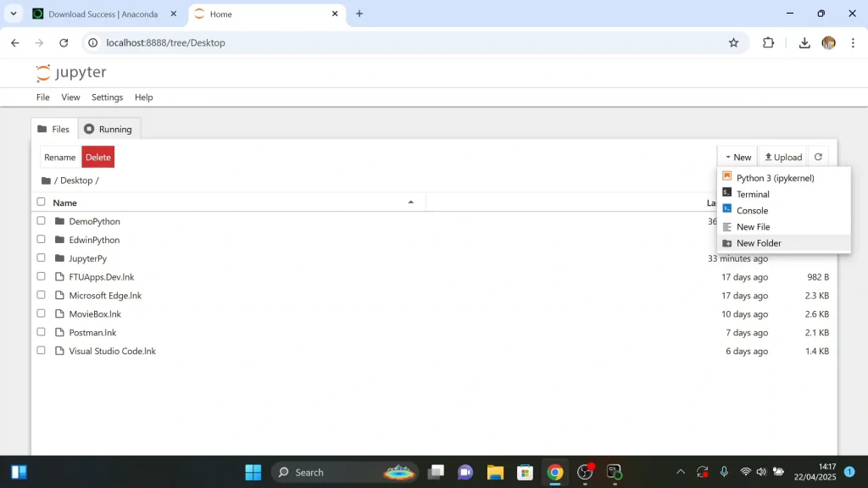
Task: Click the Visual Studio Code.lnk file icon
Action: tap(60, 351)
